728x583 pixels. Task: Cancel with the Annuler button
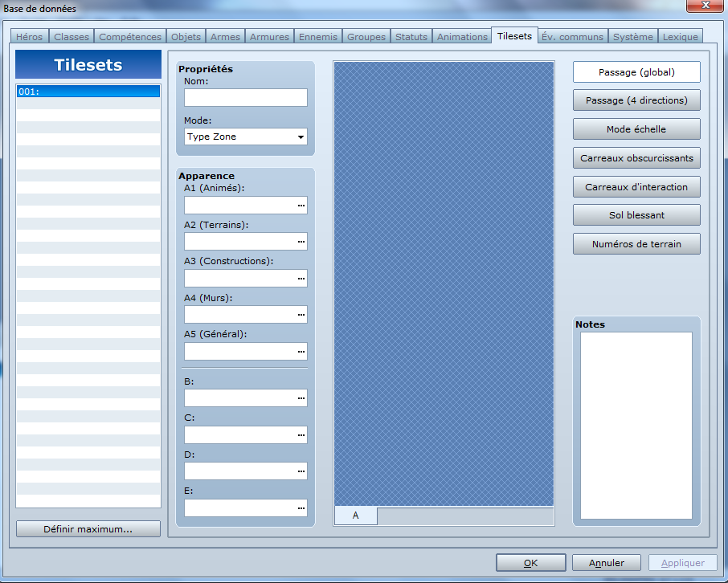(x=607, y=563)
